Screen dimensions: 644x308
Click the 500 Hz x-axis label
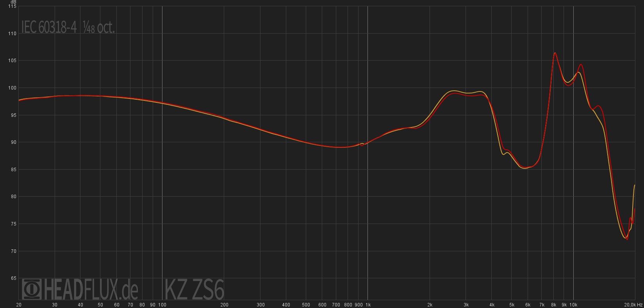(x=306, y=304)
